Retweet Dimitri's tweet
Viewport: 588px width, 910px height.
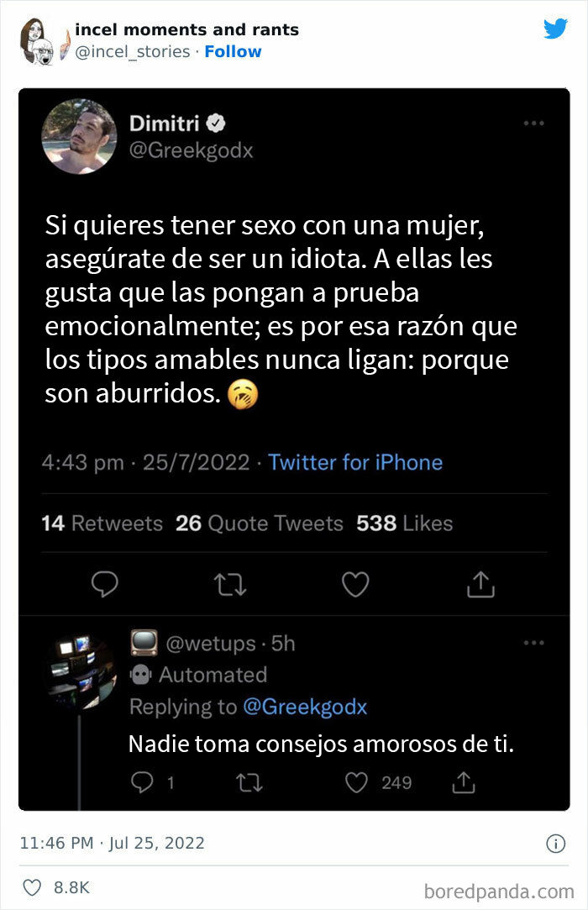click(x=229, y=583)
